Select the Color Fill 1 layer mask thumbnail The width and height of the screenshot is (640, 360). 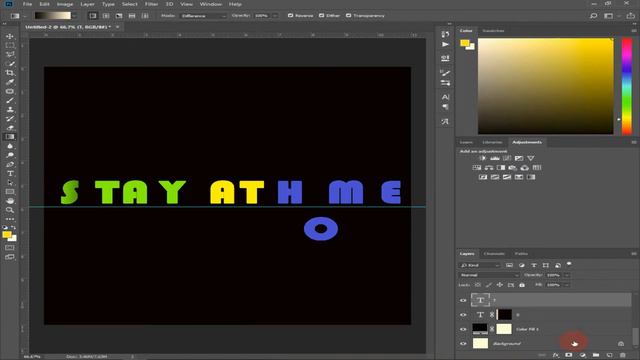504,329
